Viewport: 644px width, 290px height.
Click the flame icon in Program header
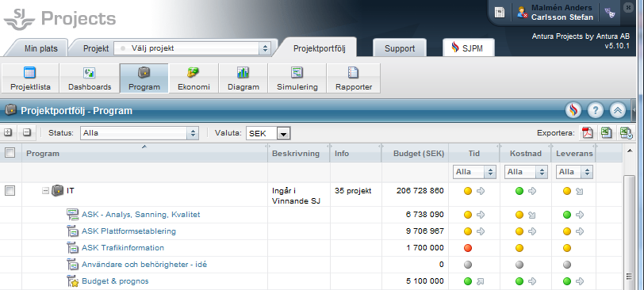573,110
